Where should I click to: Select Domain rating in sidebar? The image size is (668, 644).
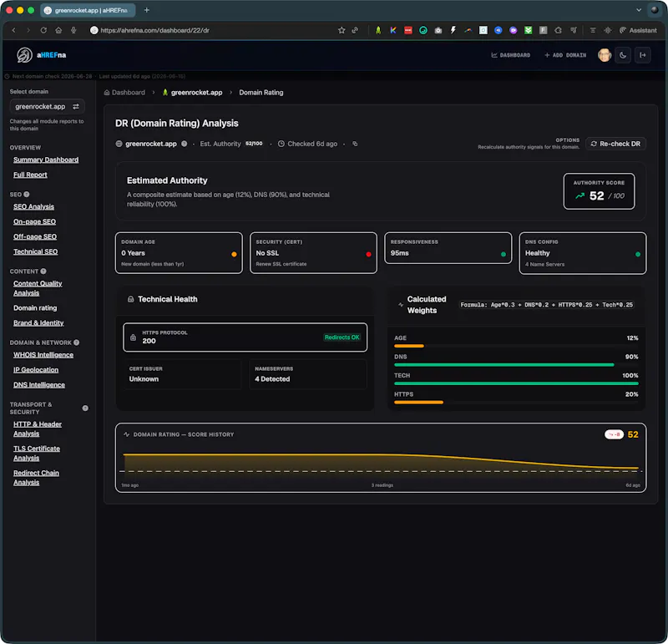pos(35,307)
